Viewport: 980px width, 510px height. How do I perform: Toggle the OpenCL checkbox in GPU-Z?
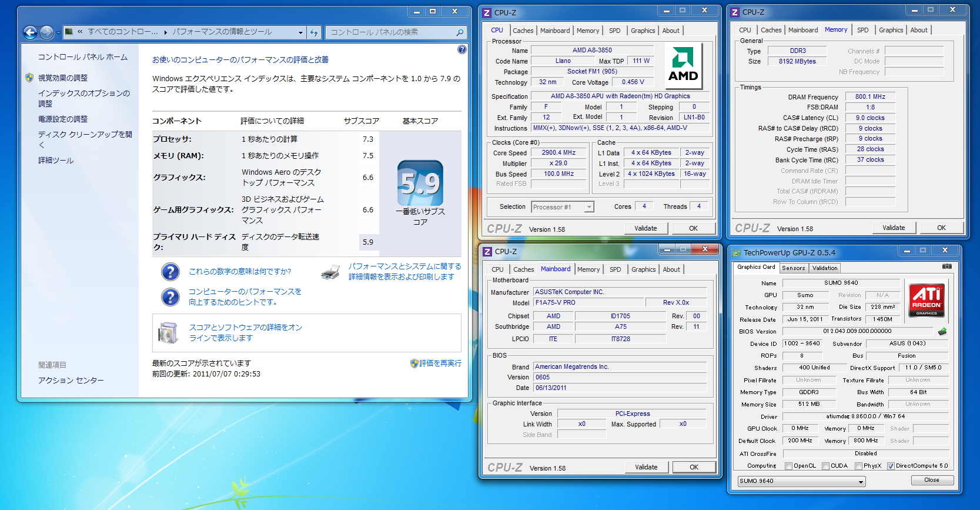click(789, 466)
